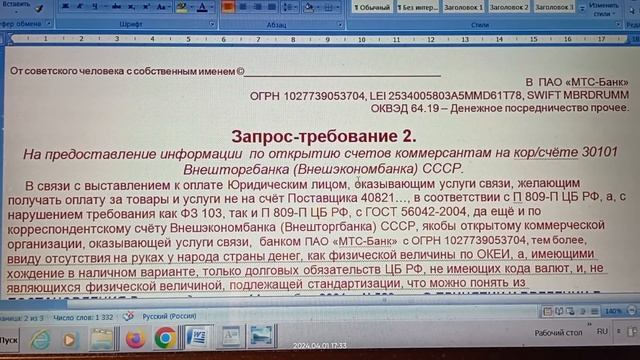This screenshot has width=640, height=360.
Task: Apply the Обычный style
Action: [x=371, y=7]
